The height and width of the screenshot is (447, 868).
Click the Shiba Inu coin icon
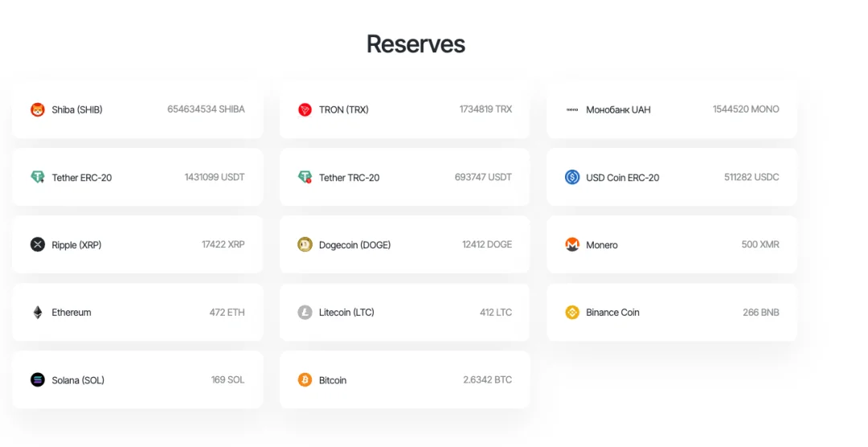click(38, 109)
